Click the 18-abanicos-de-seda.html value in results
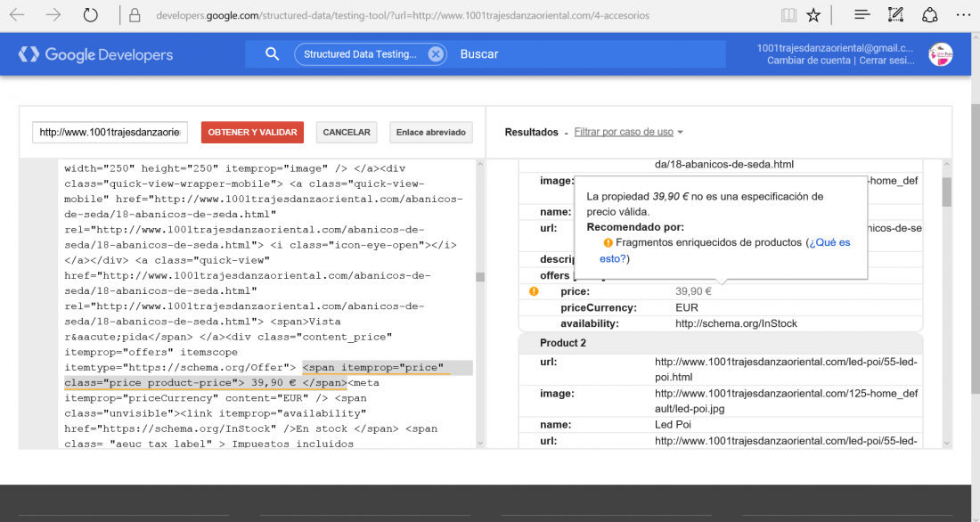 723,165
